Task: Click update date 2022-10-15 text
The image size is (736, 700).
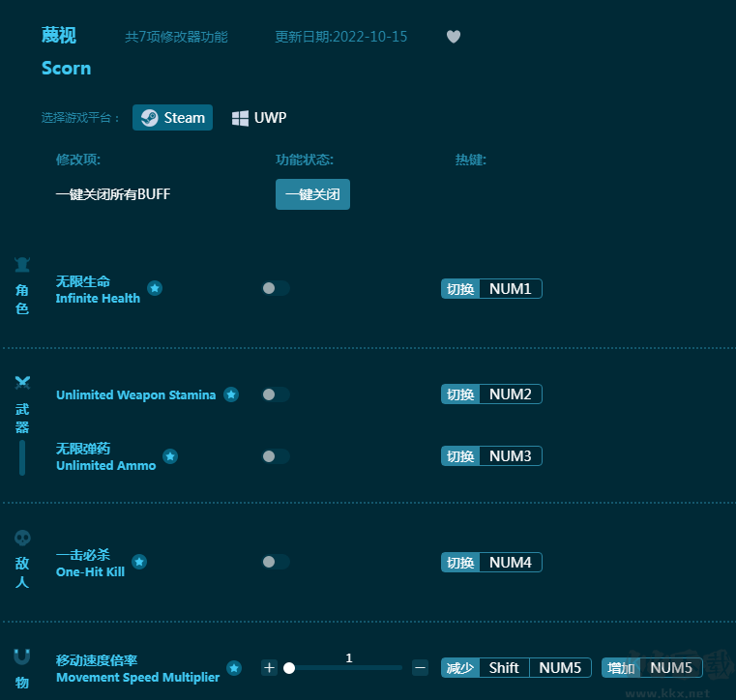Action: click(340, 37)
